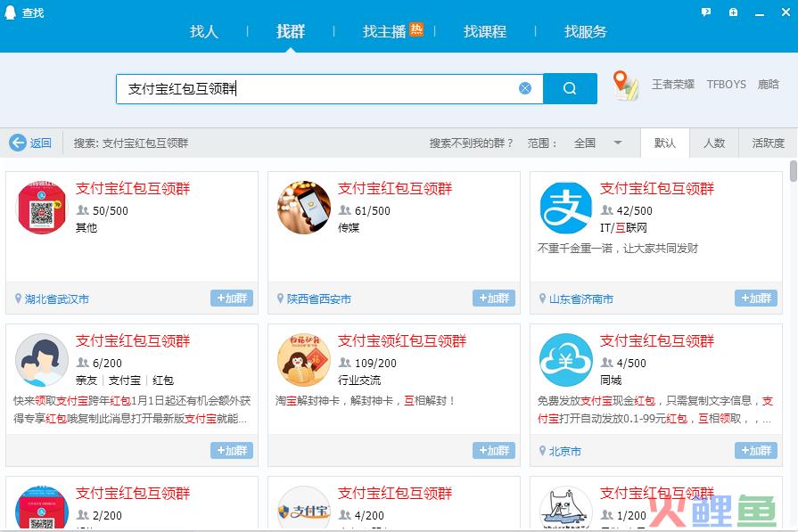Click the 山东省济南市 location link
Viewport: 798px width, 532px height.
click(x=581, y=299)
